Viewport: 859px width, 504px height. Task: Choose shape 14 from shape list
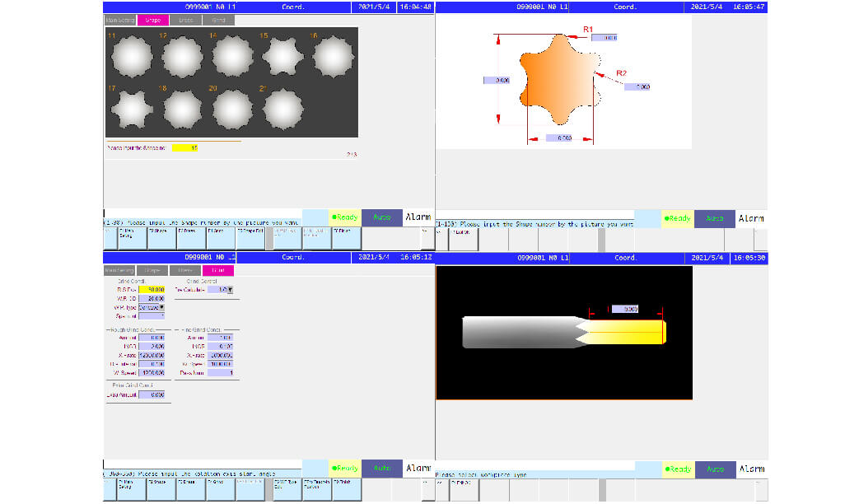232,58
